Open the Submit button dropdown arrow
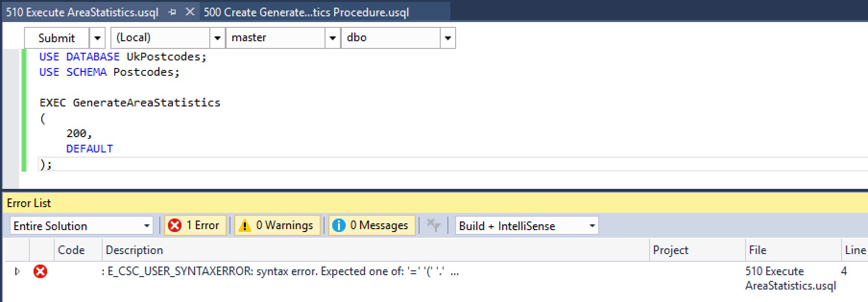 tap(97, 38)
